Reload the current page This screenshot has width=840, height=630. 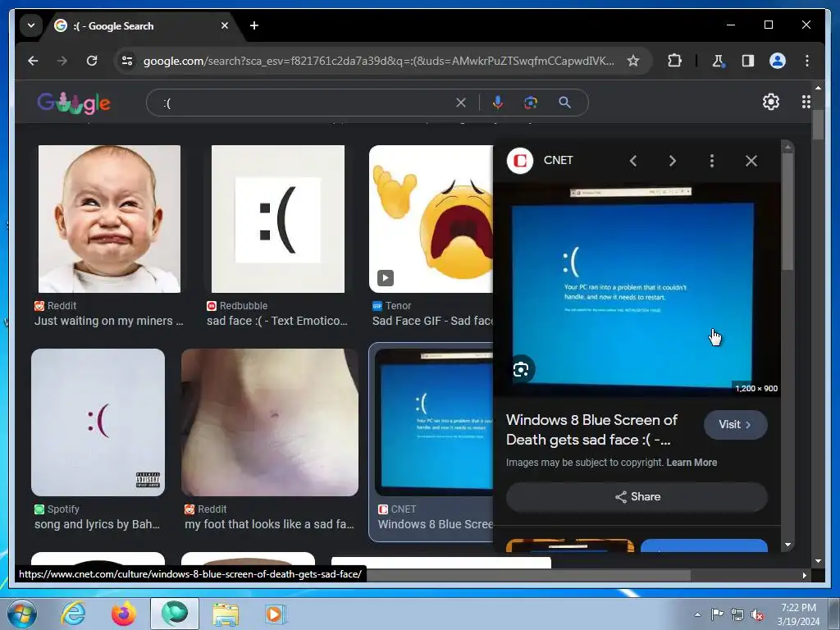point(92,61)
